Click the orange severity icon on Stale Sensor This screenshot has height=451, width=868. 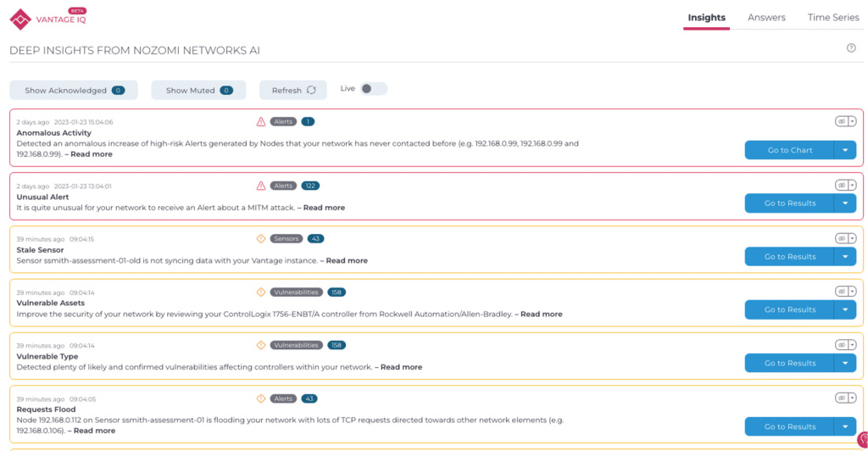[x=261, y=238]
